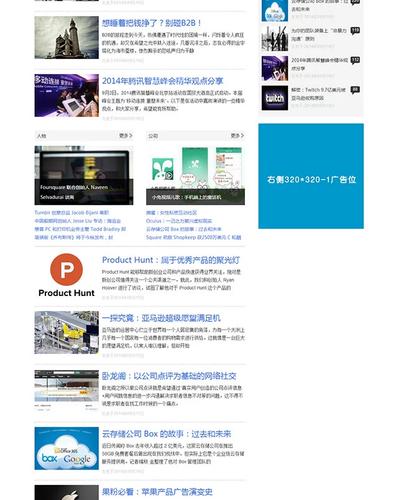Expand 更多 in the 公司 section header

coord(237,136)
